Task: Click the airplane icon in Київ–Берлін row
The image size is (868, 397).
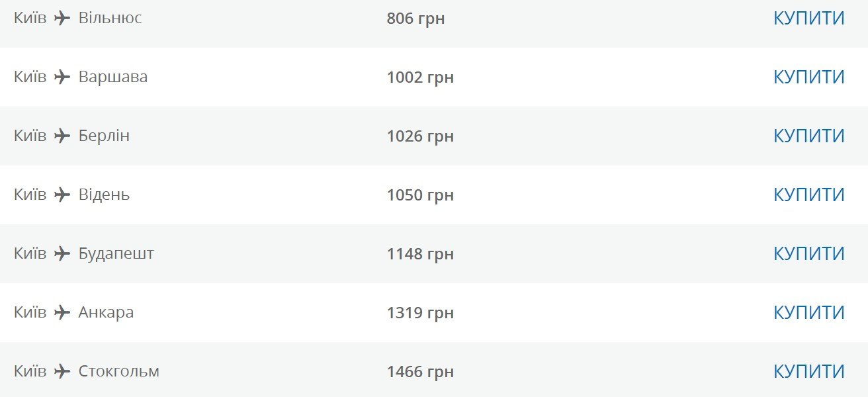Action: [x=62, y=136]
